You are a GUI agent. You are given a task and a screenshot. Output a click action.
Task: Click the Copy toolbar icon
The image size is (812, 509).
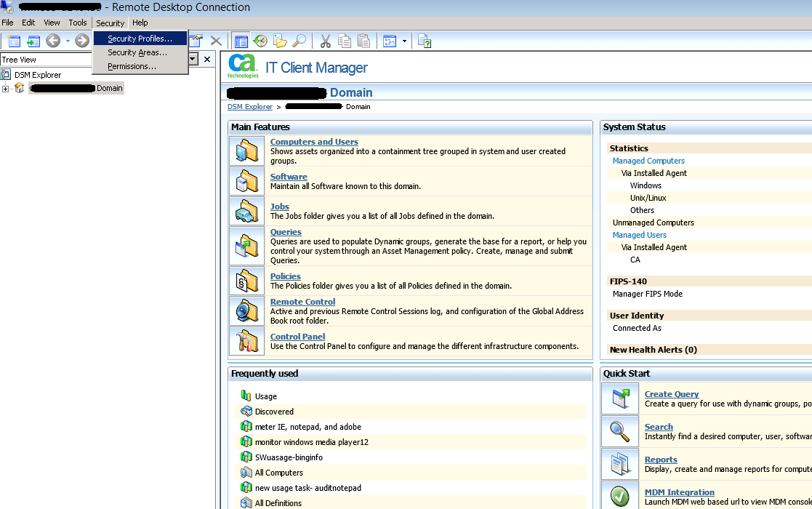(x=345, y=41)
